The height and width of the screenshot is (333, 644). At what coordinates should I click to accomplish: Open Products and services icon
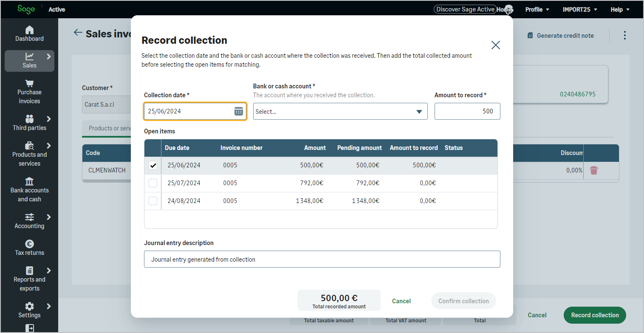[x=29, y=146]
